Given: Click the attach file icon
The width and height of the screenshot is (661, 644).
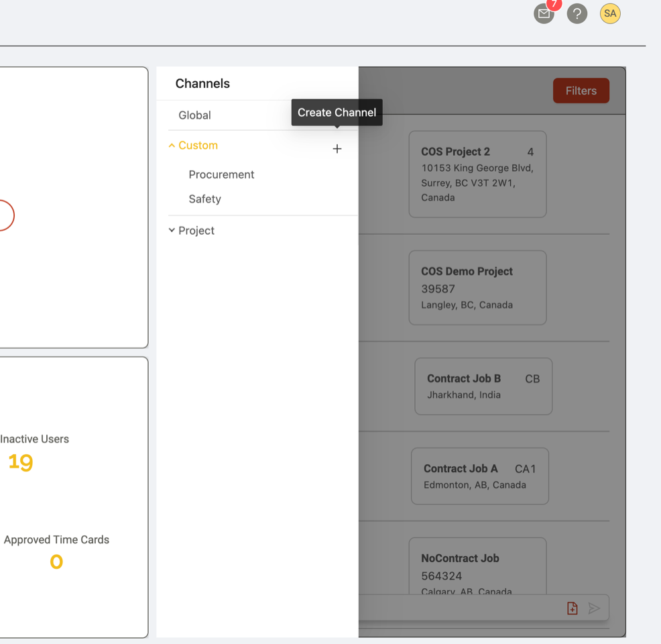Looking at the screenshot, I should pos(572,608).
